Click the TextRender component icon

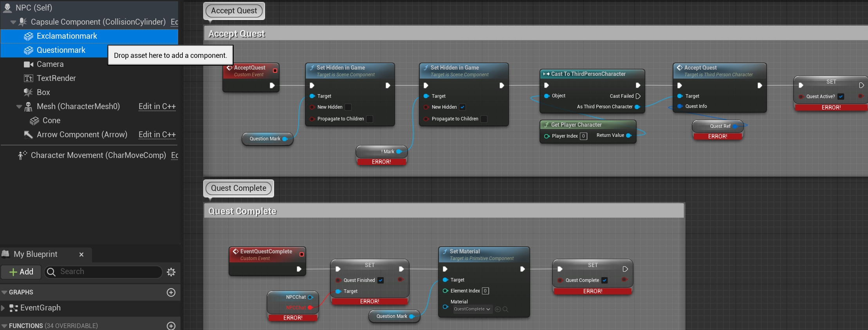point(29,78)
